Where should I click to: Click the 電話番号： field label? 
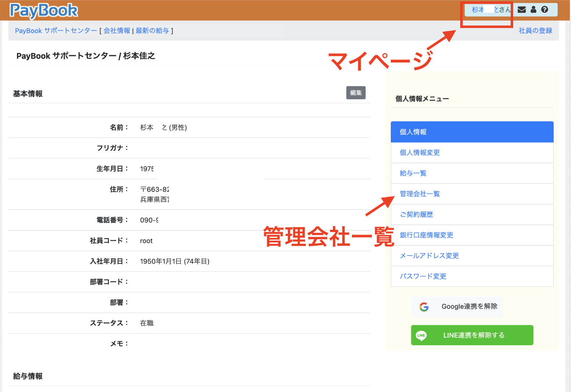[112, 220]
